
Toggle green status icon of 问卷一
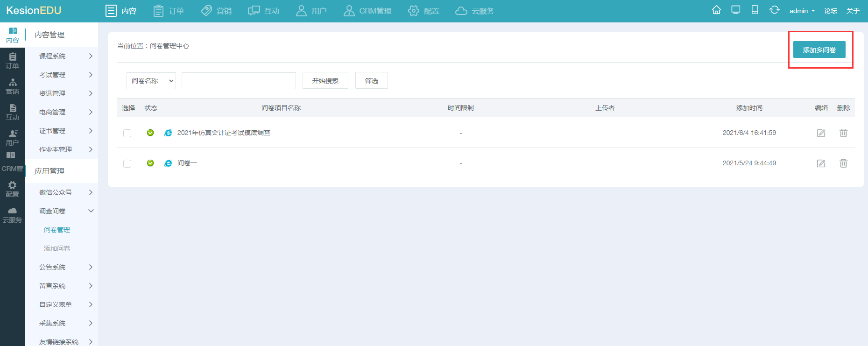tap(150, 163)
